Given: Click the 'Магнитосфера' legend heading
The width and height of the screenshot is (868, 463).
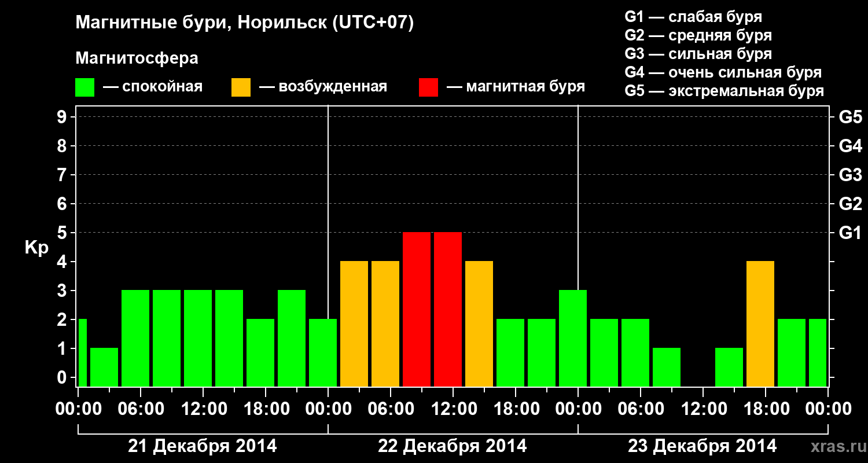Looking at the screenshot, I should (137, 58).
